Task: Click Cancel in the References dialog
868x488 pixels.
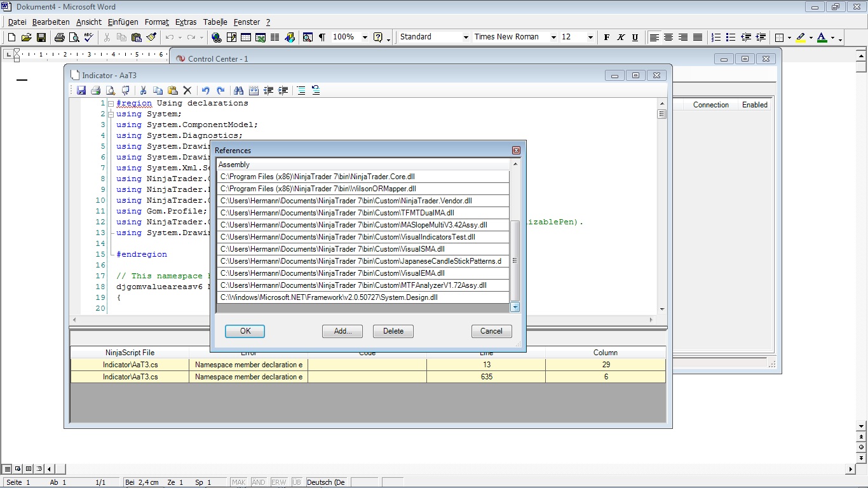Action: 491,331
